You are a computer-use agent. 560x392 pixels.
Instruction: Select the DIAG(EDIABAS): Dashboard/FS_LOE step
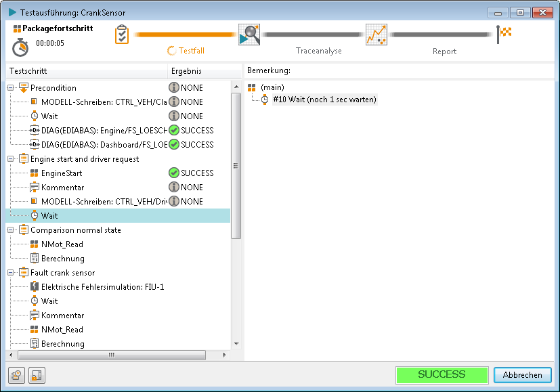[x=104, y=145]
